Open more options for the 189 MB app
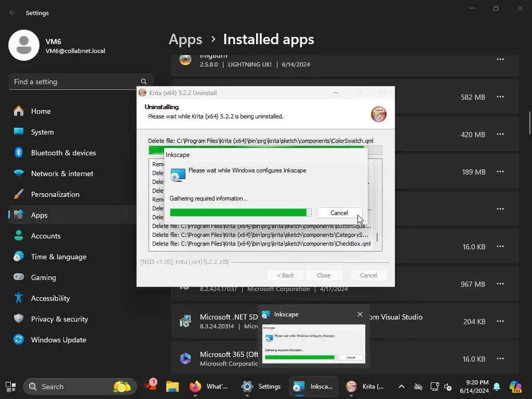Viewport: 532px width, 399px height. tap(500, 171)
